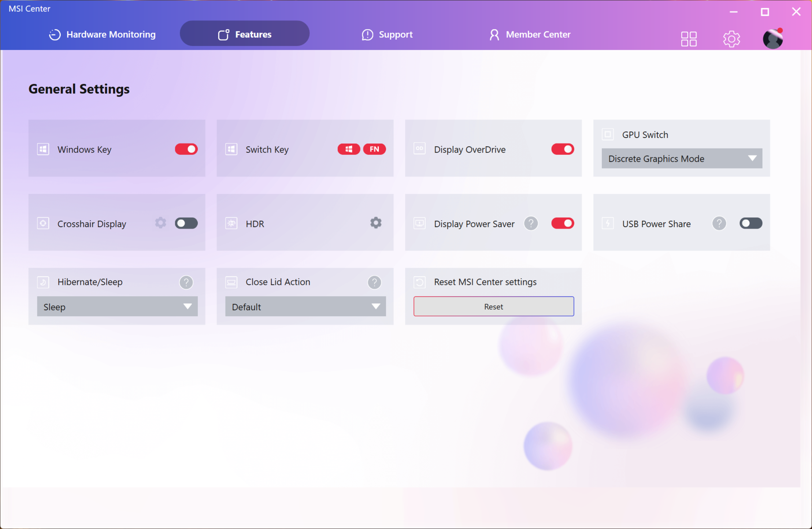Click Close Lid Action help icon
812x529 pixels.
[x=374, y=282]
